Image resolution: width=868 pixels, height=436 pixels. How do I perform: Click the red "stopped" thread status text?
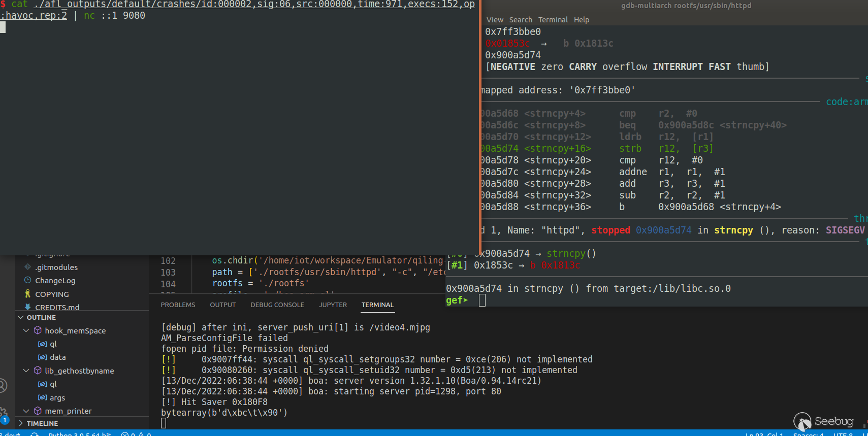click(610, 230)
